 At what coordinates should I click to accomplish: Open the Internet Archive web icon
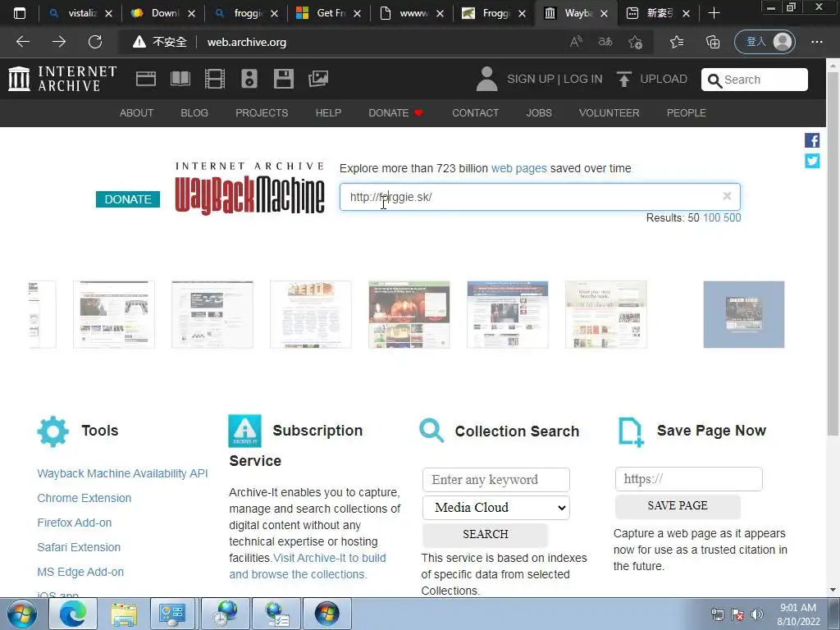[146, 79]
